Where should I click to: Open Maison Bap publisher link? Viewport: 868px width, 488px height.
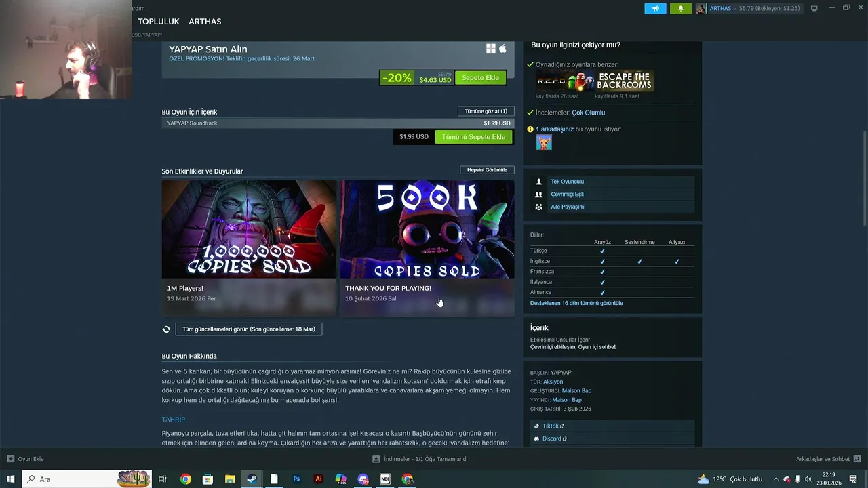[567, 400]
